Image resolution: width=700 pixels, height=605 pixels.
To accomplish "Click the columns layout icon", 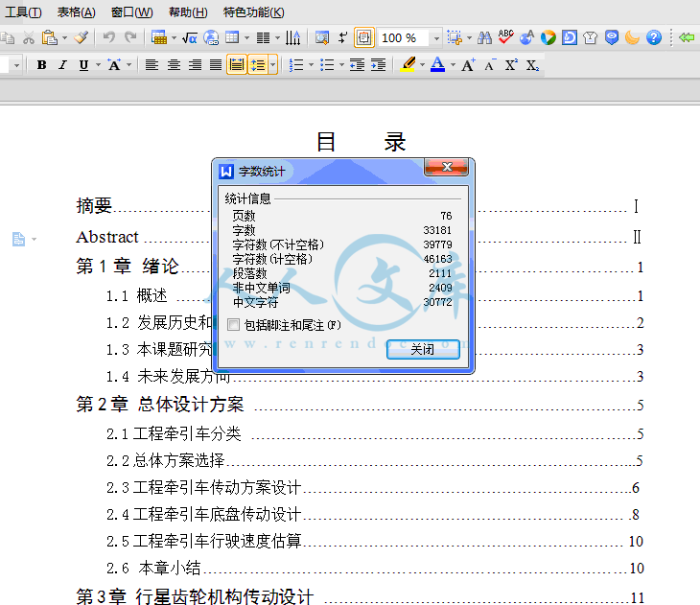I will (263, 38).
